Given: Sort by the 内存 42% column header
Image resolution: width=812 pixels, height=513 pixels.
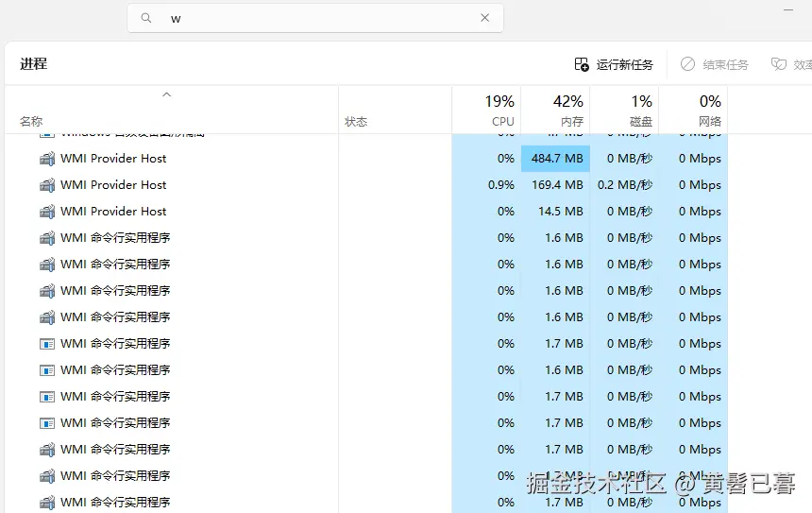Looking at the screenshot, I should click(555, 110).
